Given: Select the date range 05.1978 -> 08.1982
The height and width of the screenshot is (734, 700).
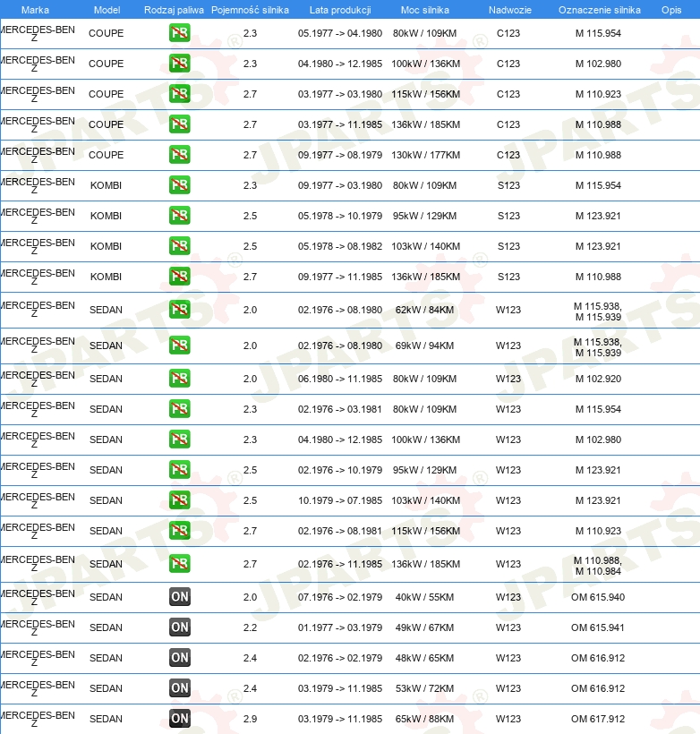Looking at the screenshot, I should (340, 246).
